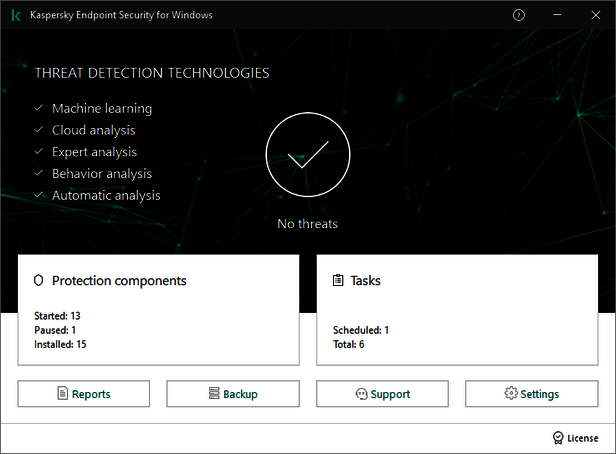Open the Tasks panel heading
The image size is (616, 454).
[x=365, y=281]
